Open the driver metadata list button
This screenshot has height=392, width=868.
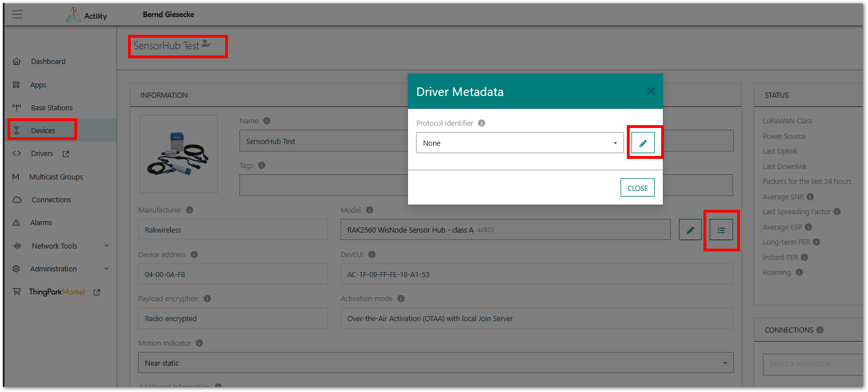pyautogui.click(x=721, y=230)
